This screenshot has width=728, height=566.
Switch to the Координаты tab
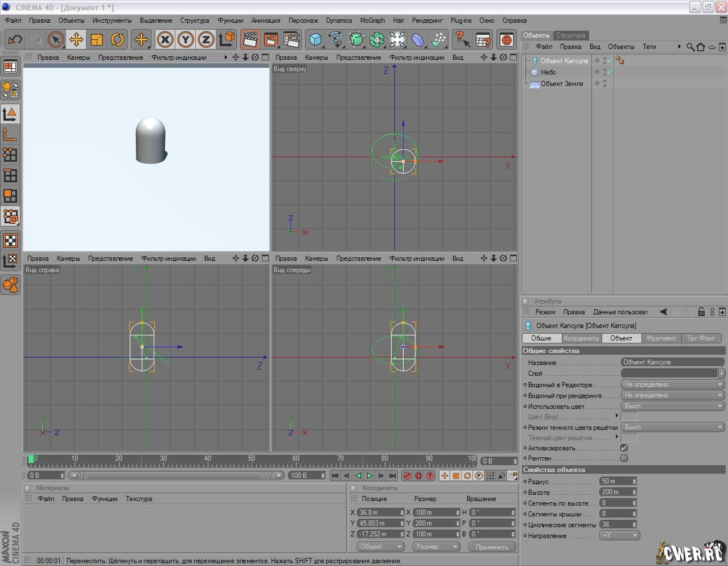(581, 338)
